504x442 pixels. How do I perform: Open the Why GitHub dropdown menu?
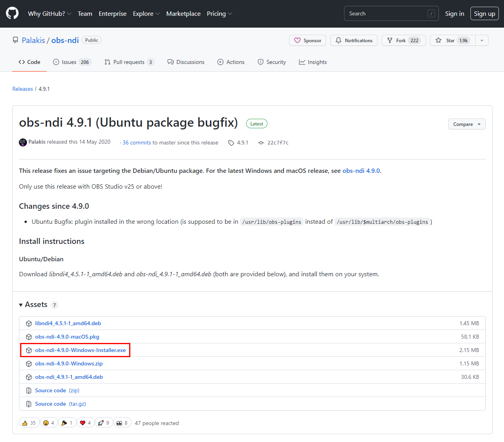tap(49, 13)
